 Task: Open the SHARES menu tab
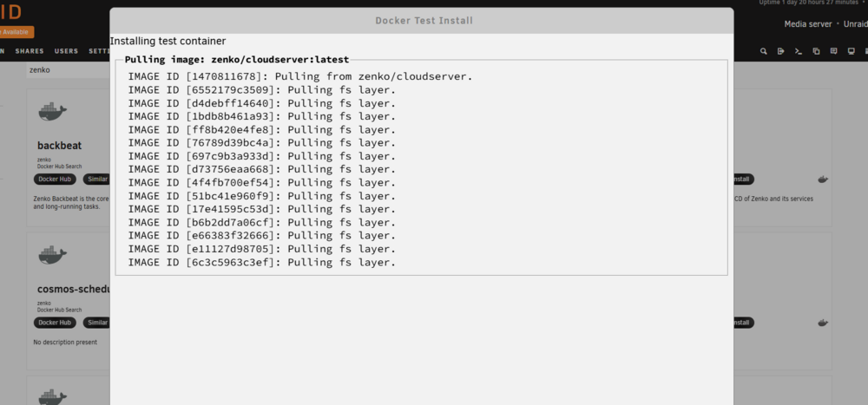pyautogui.click(x=30, y=51)
